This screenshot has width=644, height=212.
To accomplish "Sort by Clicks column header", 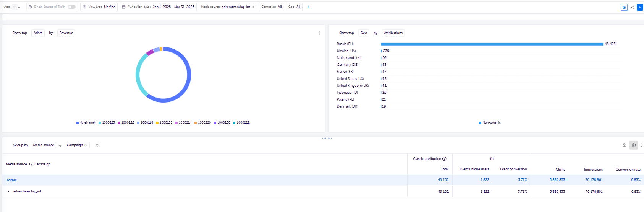I will [560, 170].
